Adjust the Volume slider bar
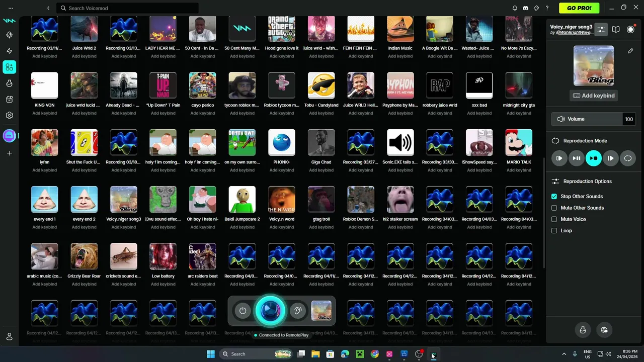 [x=587, y=119]
